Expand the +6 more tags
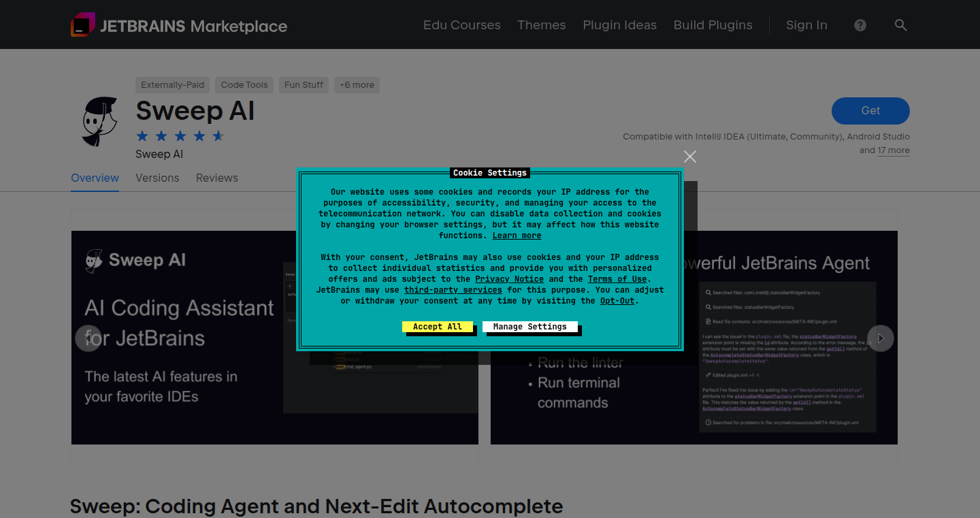The height and width of the screenshot is (518, 980). point(357,85)
